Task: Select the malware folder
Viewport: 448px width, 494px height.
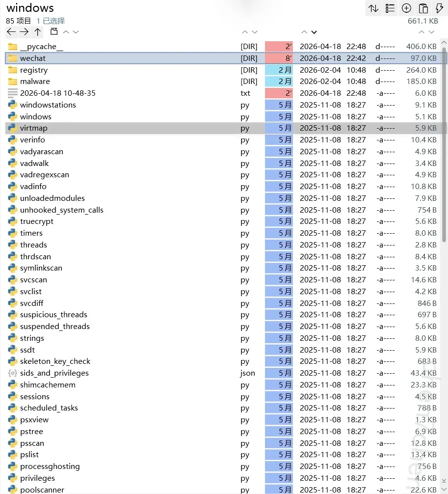Action: pos(34,82)
